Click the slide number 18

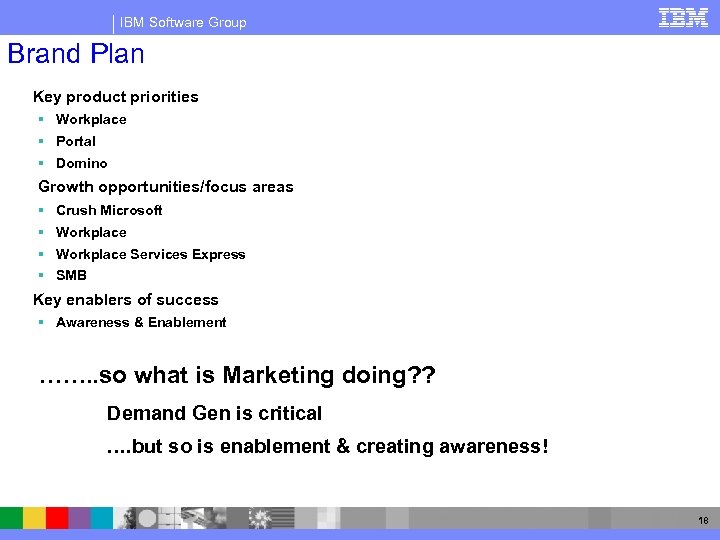point(703,520)
